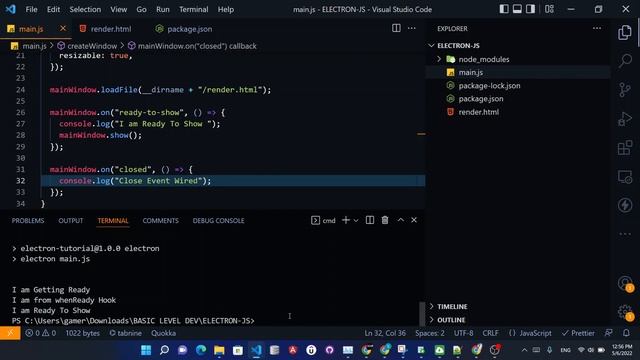
Task: Open the lightning bolt extension view
Action: [624, 205]
